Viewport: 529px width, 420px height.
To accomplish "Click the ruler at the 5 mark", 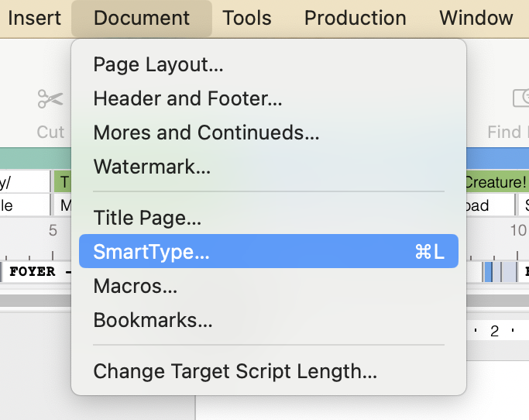I will (53, 230).
